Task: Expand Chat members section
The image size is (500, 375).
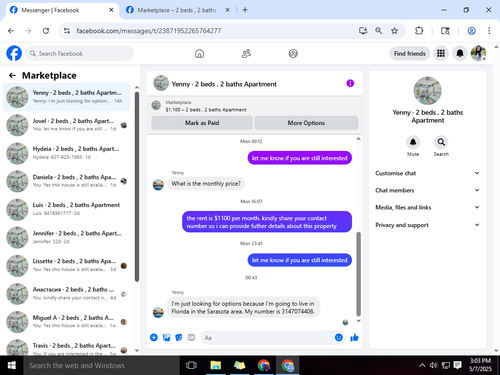Action: click(x=427, y=190)
